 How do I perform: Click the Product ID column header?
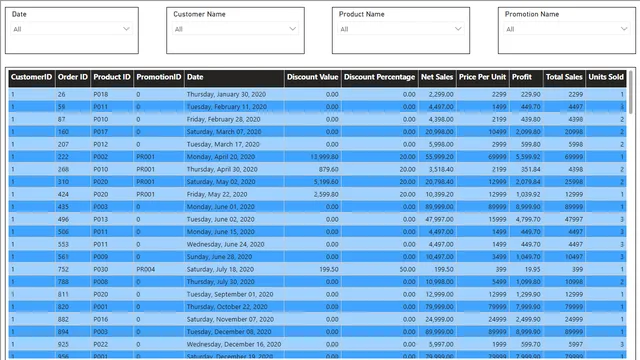pos(112,77)
